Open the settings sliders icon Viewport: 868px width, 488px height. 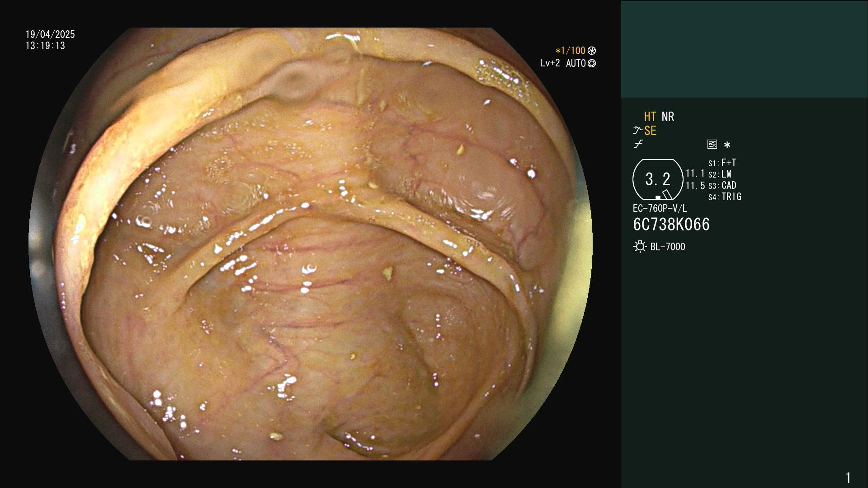point(712,144)
